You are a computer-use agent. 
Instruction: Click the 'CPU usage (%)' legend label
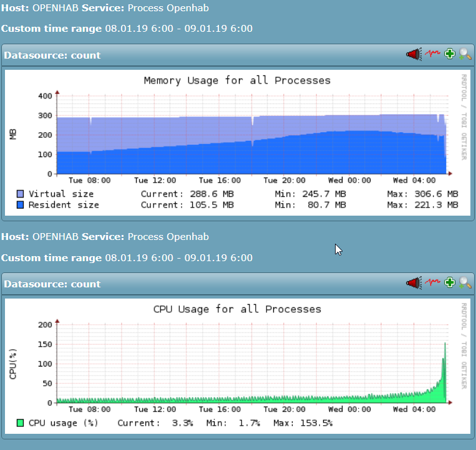[x=64, y=423]
